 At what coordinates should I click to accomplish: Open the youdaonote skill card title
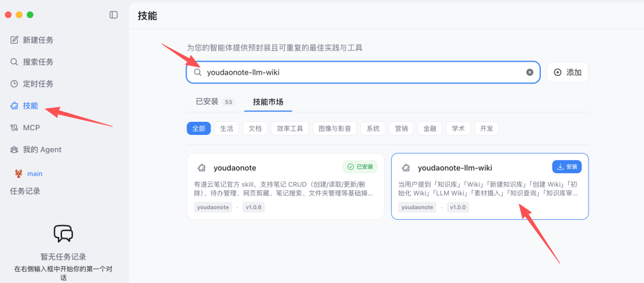click(235, 168)
